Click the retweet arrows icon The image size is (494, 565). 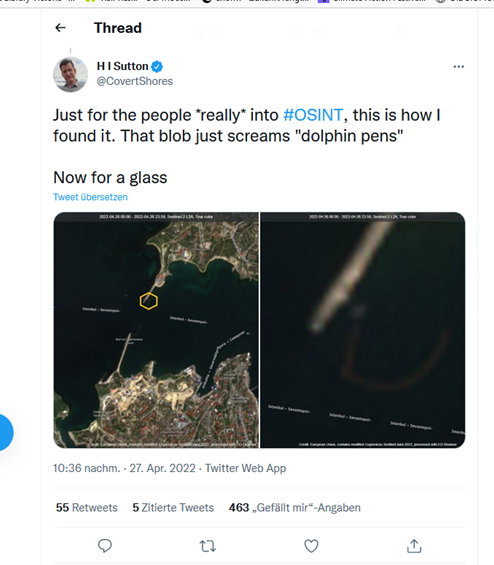(208, 546)
